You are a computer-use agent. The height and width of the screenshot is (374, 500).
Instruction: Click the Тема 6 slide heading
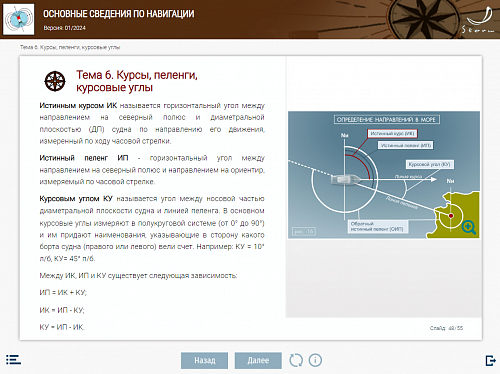pyautogui.click(x=137, y=81)
